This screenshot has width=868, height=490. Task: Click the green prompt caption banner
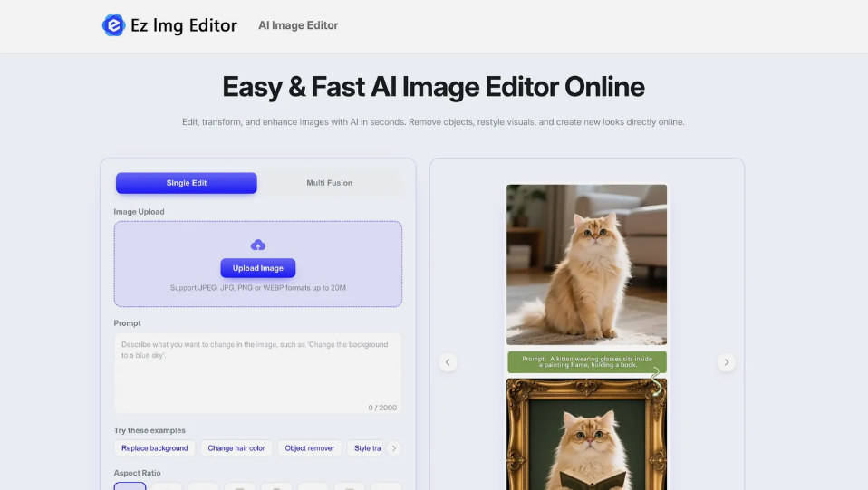(x=587, y=361)
